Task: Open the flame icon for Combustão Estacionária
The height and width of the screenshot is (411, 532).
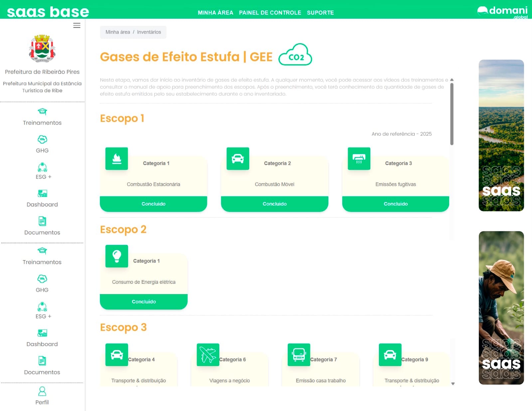Action: 116,159
